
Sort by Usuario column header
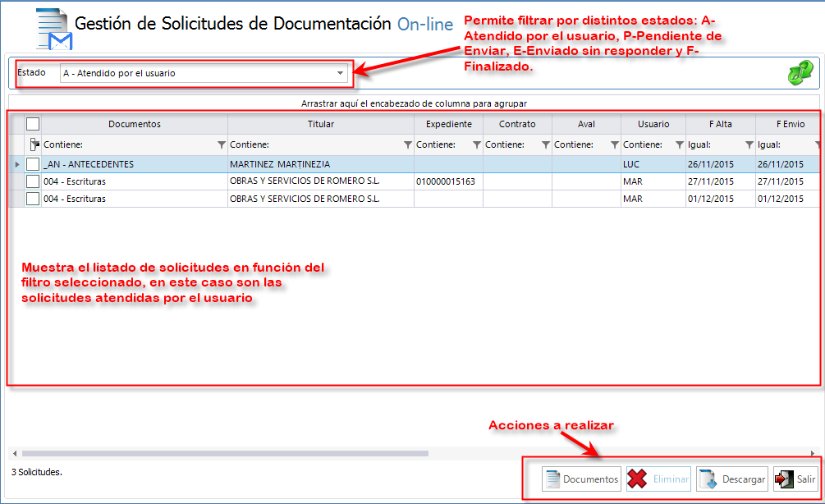(653, 124)
